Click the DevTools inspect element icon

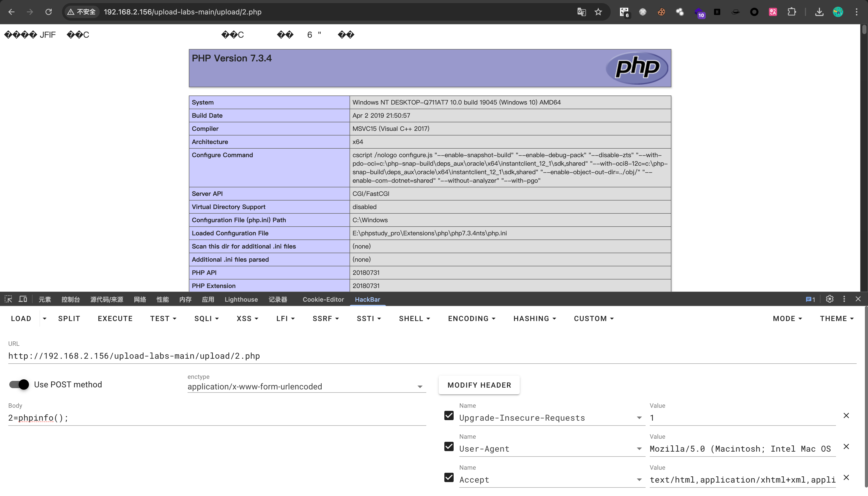(8, 299)
